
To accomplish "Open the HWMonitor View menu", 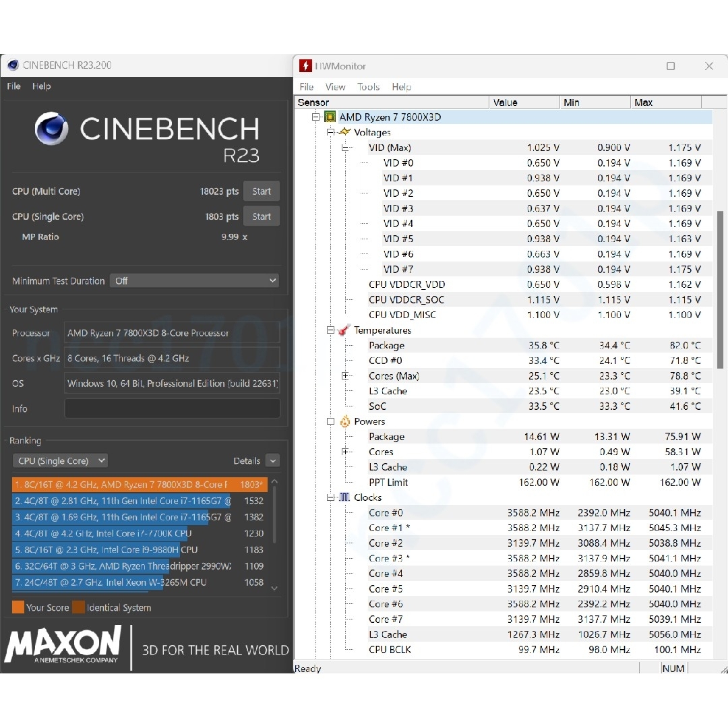I will tap(335, 87).
